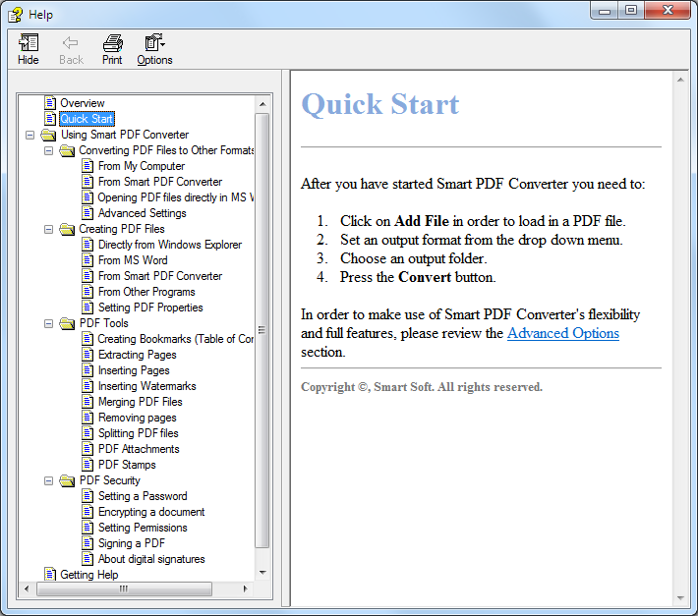Click the Print toolbar icon

coord(112,43)
